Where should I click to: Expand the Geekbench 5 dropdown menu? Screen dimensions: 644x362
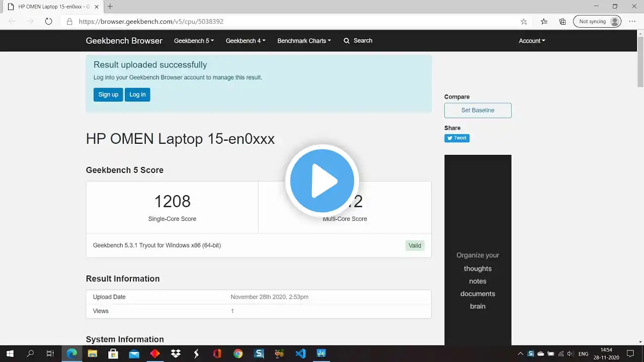point(194,41)
